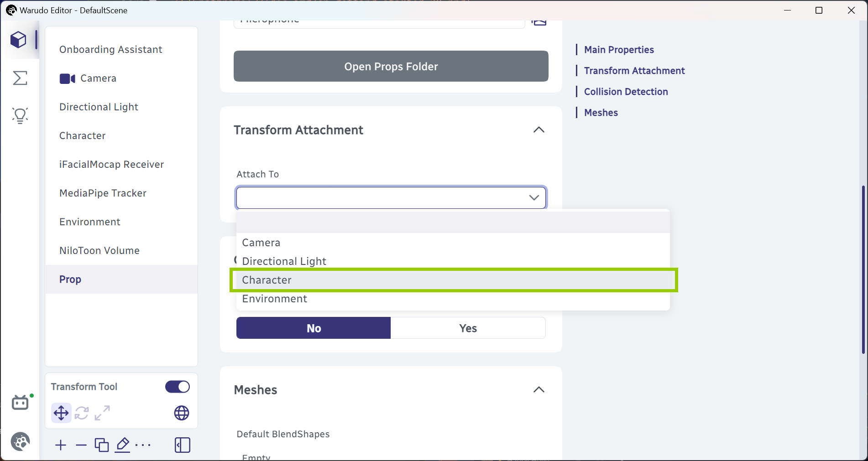
Task: Select the move transform tool icon
Action: pos(61,413)
